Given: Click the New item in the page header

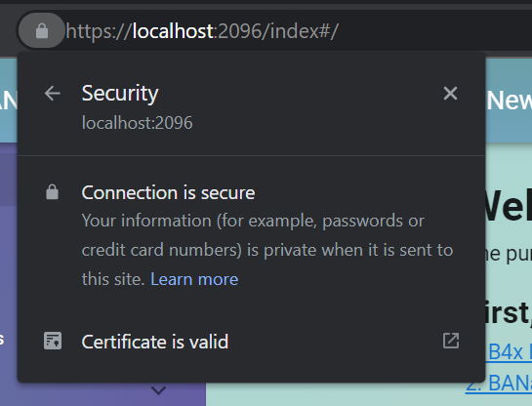Looking at the screenshot, I should point(510,101).
